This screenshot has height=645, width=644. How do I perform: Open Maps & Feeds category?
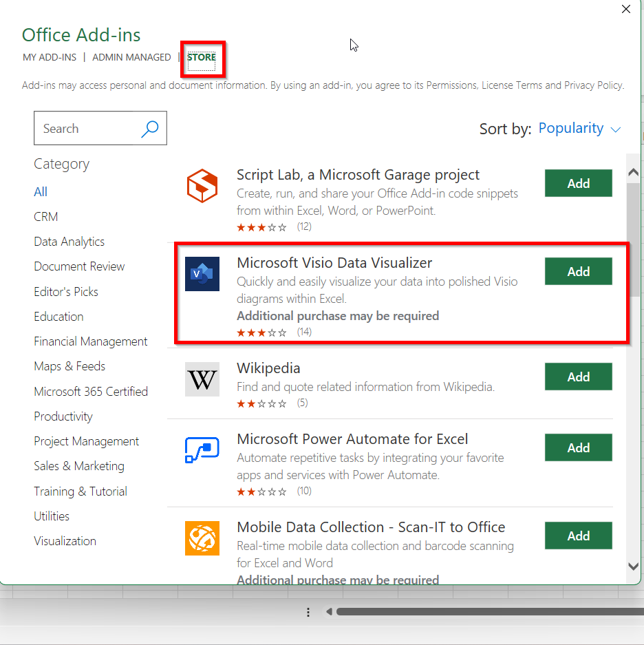pos(69,366)
